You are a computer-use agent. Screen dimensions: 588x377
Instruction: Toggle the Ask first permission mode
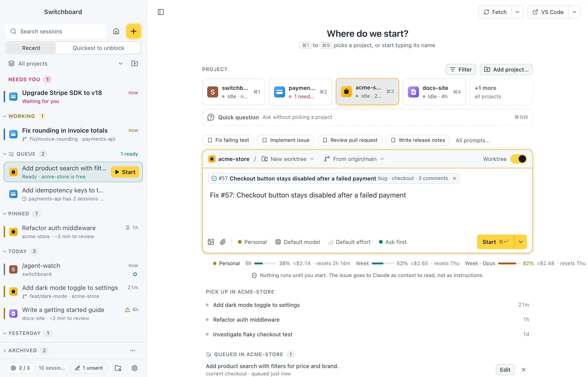tap(393, 242)
